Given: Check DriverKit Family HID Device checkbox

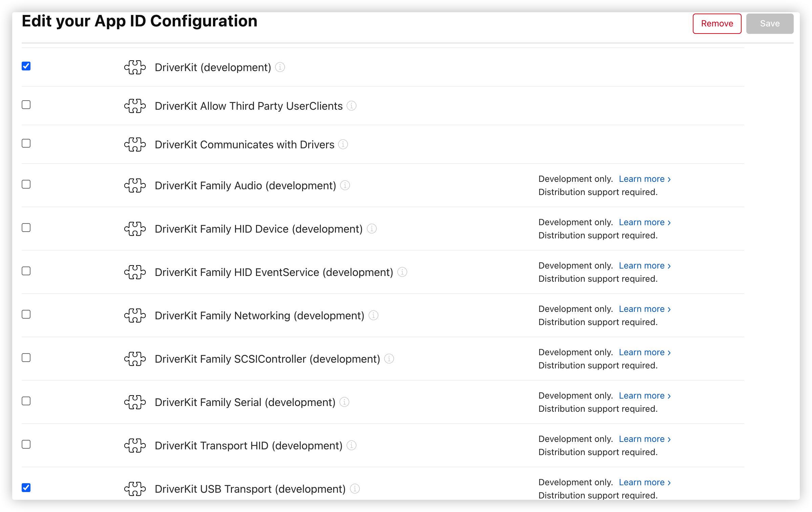Looking at the screenshot, I should click(26, 228).
